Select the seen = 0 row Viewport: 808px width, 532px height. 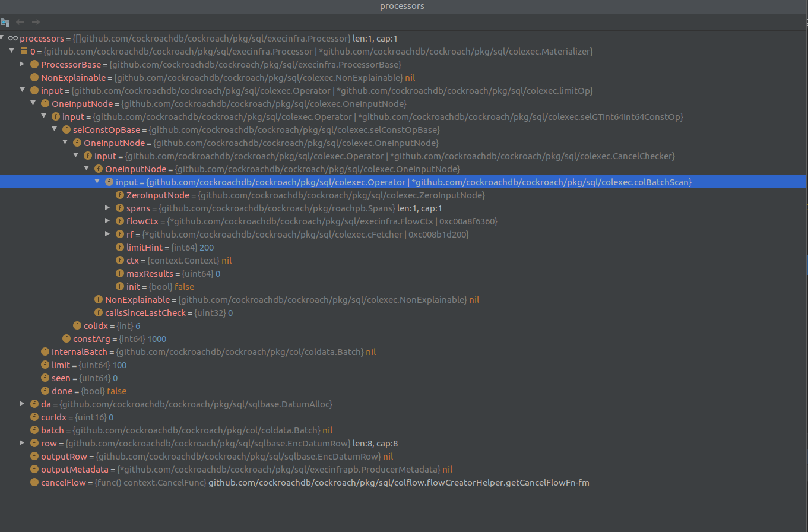pyautogui.click(x=404, y=378)
